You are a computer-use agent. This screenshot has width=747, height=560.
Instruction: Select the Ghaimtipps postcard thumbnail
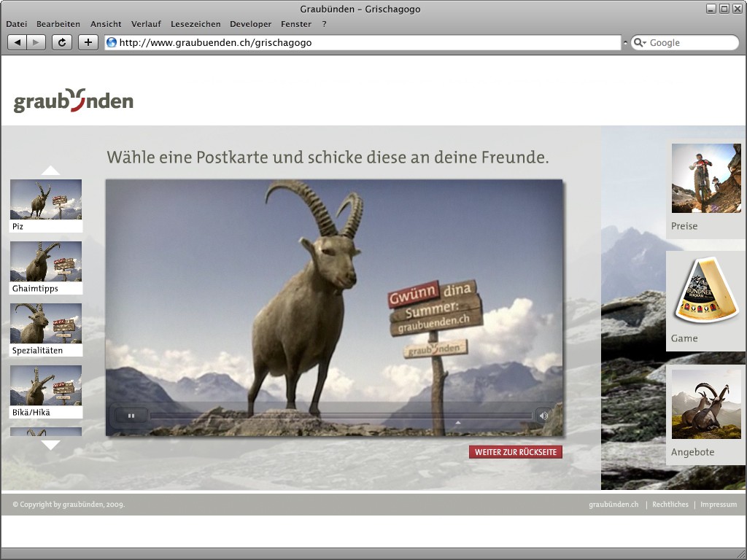(46, 268)
